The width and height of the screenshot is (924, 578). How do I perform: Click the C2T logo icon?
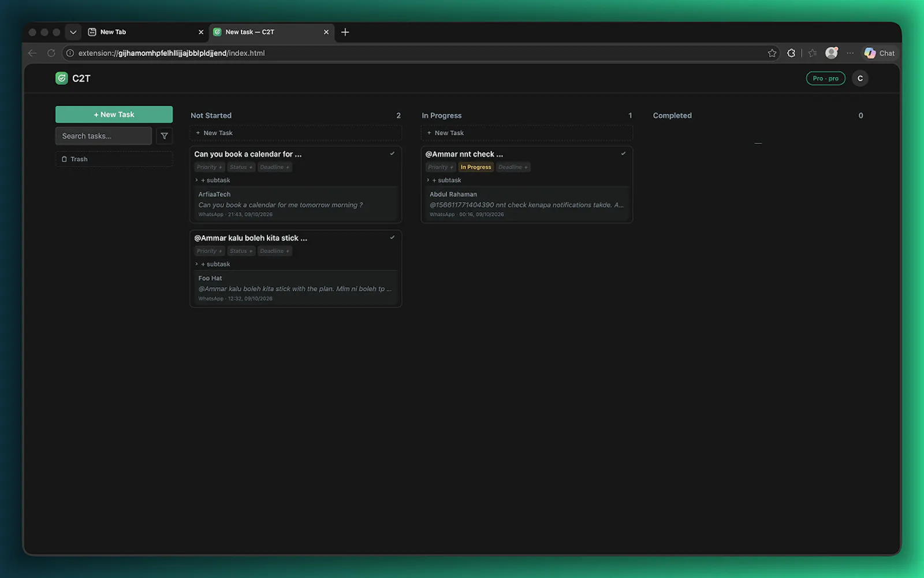(x=62, y=78)
